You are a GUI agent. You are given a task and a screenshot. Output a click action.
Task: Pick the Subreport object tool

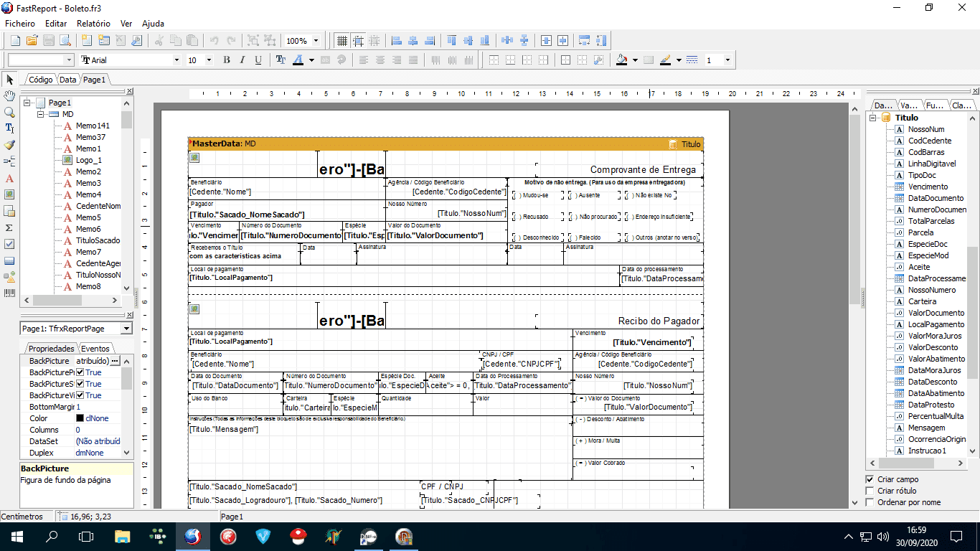(10, 211)
